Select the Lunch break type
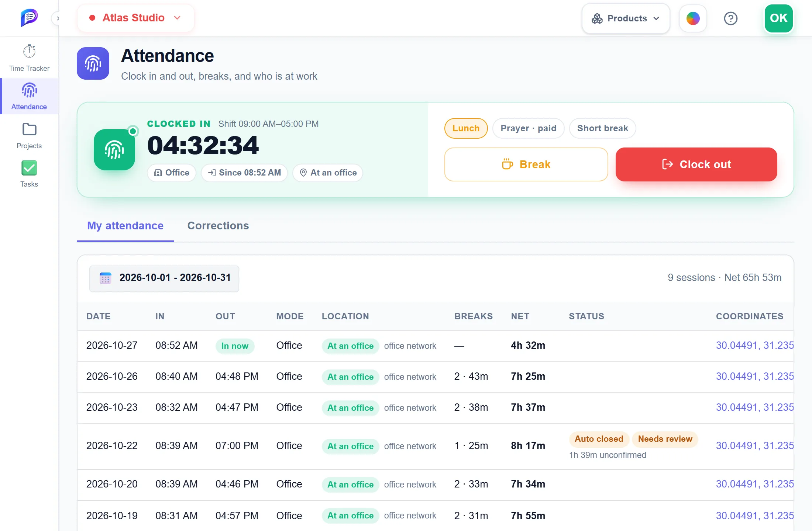The height and width of the screenshot is (531, 812). (466, 128)
